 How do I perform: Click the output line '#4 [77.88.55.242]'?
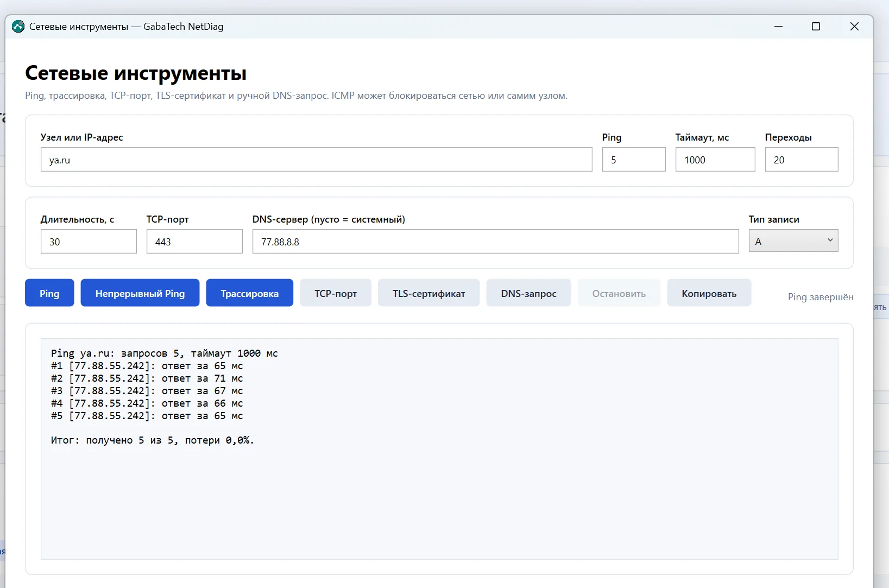(147, 403)
